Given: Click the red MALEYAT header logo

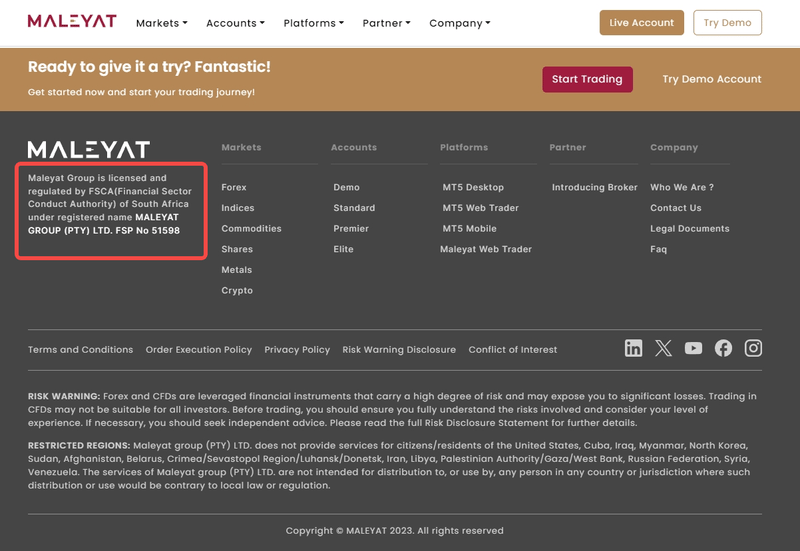Looking at the screenshot, I should coord(72,21).
